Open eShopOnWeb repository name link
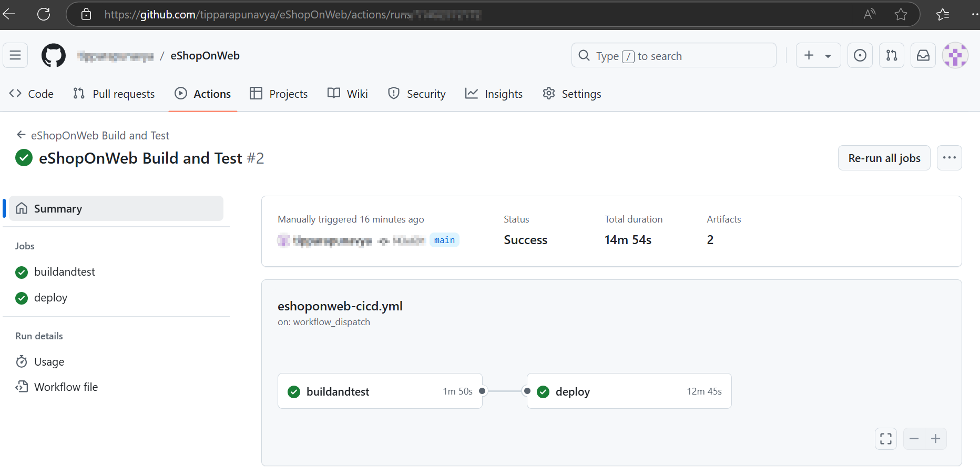Image resolution: width=980 pixels, height=474 pixels. pos(205,56)
